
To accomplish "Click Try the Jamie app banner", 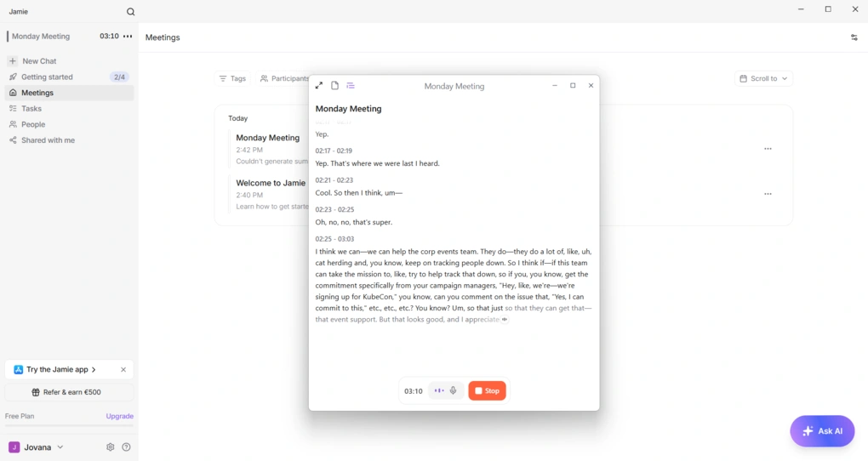I will [x=61, y=369].
